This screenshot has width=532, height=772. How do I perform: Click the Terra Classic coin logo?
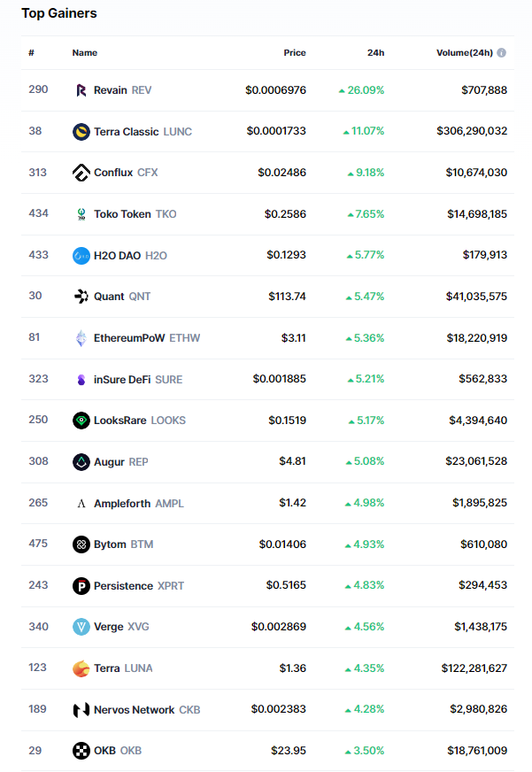(x=81, y=132)
